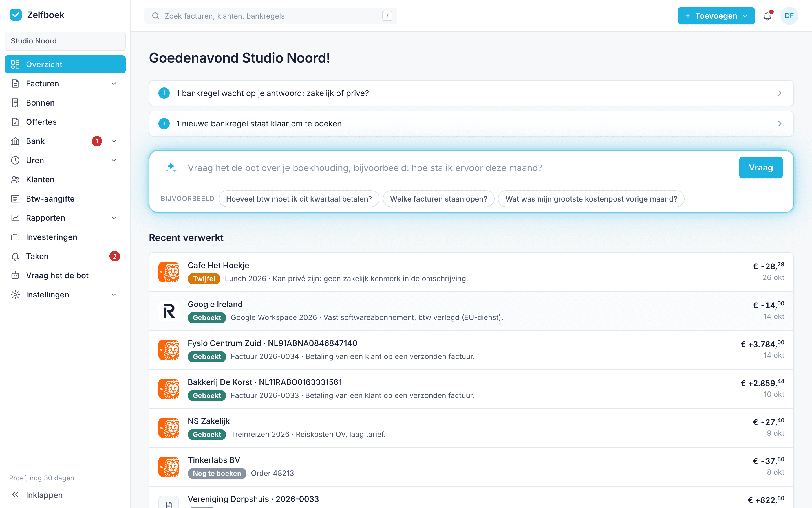Open the Bakkerij De Korst transaction

point(471,389)
